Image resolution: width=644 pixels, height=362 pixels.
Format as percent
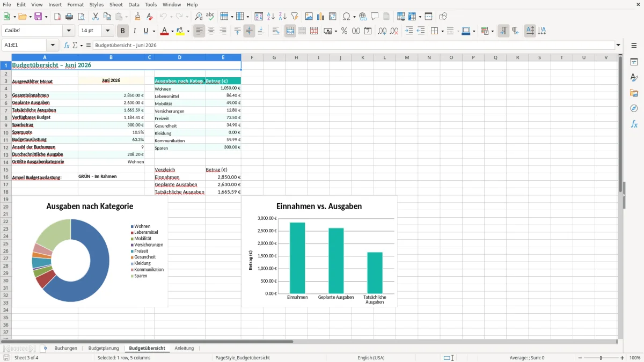pos(344,31)
